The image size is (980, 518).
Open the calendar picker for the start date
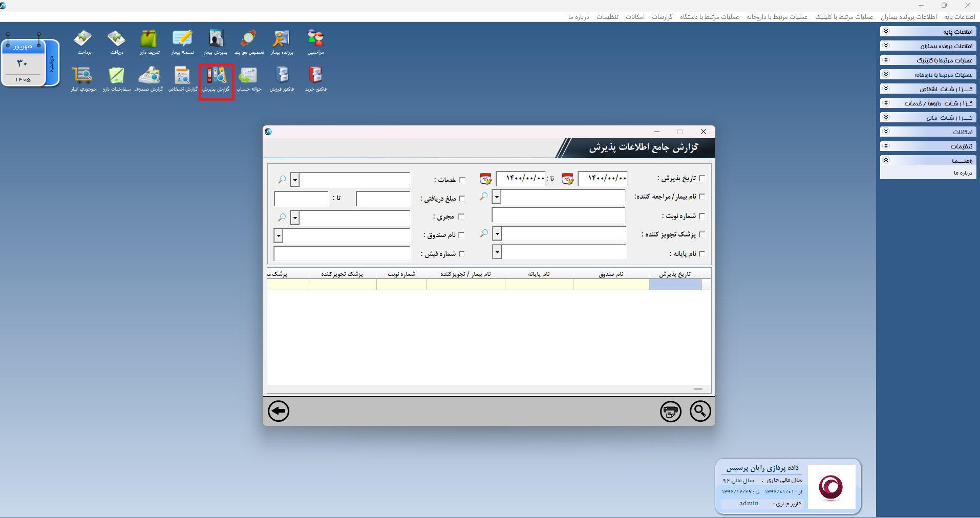click(x=567, y=179)
